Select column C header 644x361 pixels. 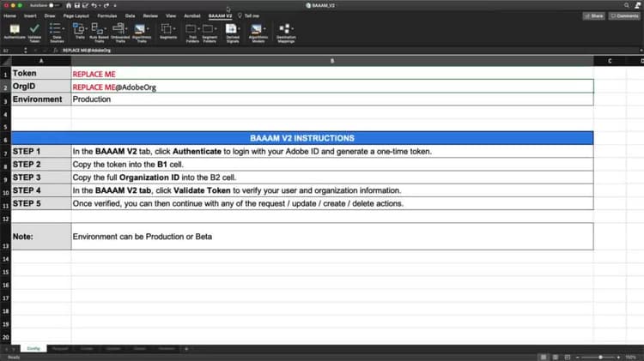pyautogui.click(x=610, y=61)
